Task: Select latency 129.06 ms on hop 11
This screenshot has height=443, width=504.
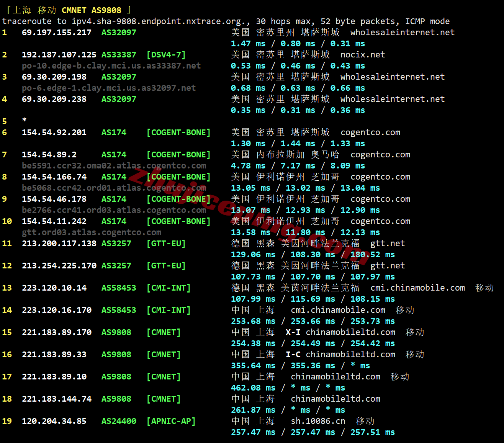Action: click(253, 255)
